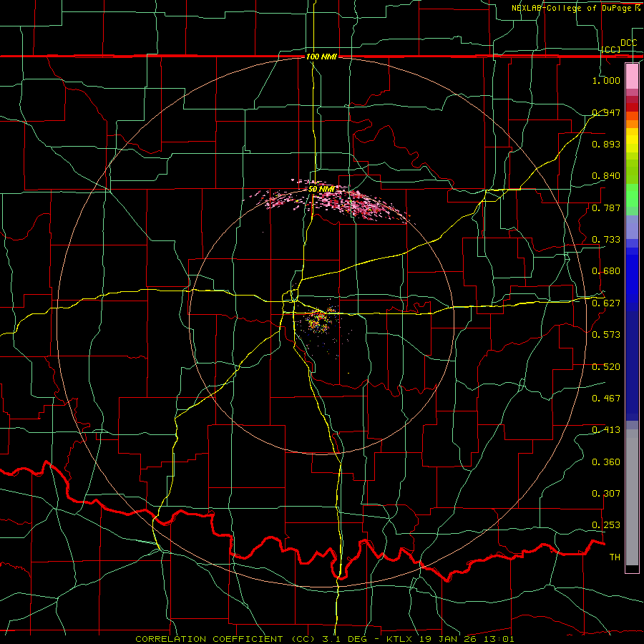Image resolution: width=644 pixels, height=644 pixels.
Task: Pick the gray segment of the color bar
Action: pyautogui.click(x=632, y=497)
